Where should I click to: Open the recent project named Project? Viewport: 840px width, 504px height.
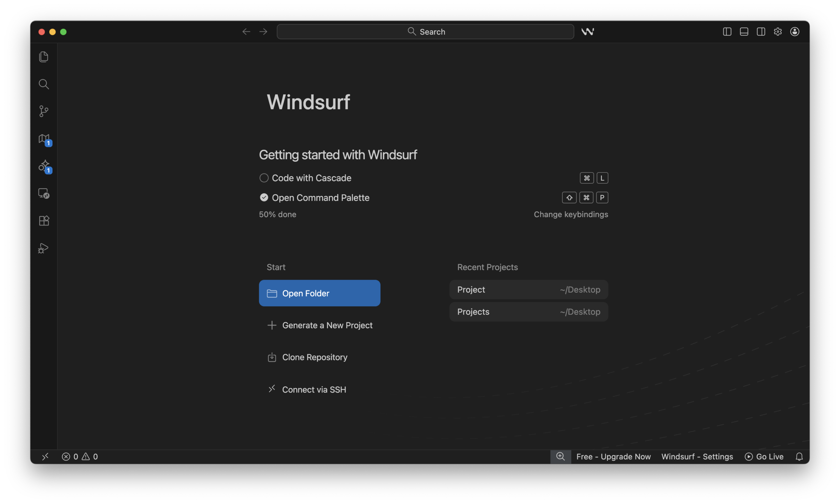(x=528, y=289)
